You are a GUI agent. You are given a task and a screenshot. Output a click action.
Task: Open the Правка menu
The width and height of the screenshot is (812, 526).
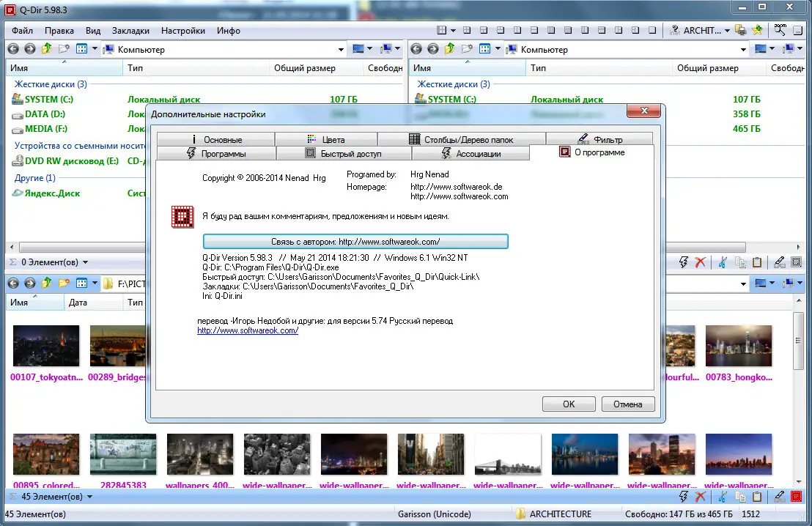click(x=59, y=31)
